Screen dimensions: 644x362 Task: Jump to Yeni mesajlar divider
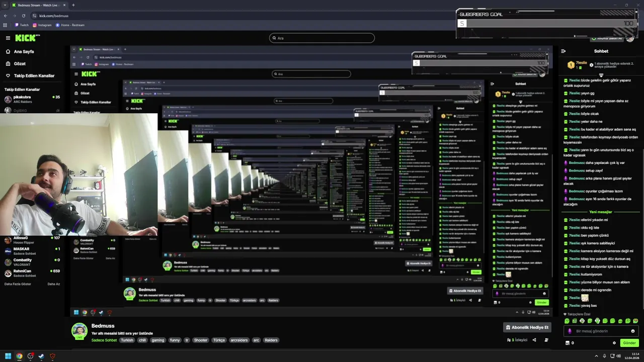(x=601, y=212)
